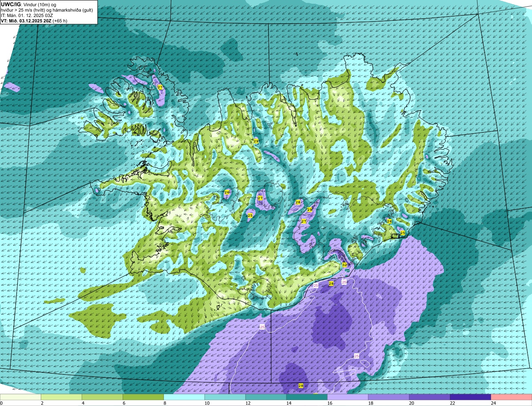Select the 18–20 m/s purple legend swatch
532x406 pixels.
(389, 397)
